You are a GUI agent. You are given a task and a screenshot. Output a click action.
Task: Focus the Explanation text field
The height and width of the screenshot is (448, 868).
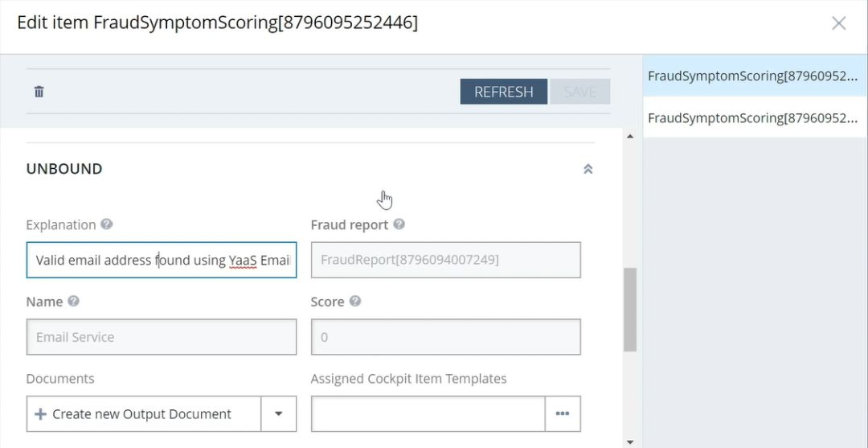click(162, 260)
